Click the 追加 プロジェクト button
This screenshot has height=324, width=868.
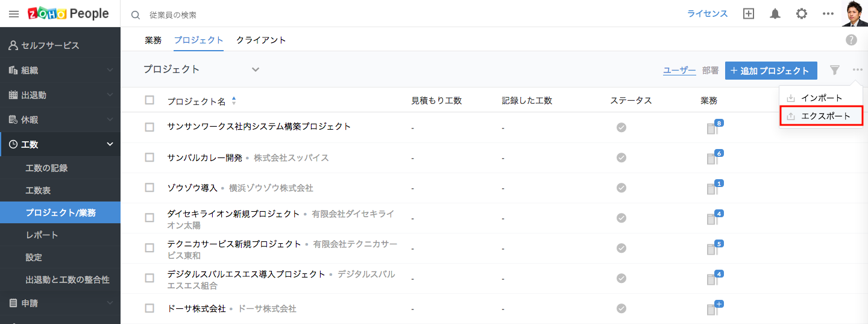(x=770, y=71)
